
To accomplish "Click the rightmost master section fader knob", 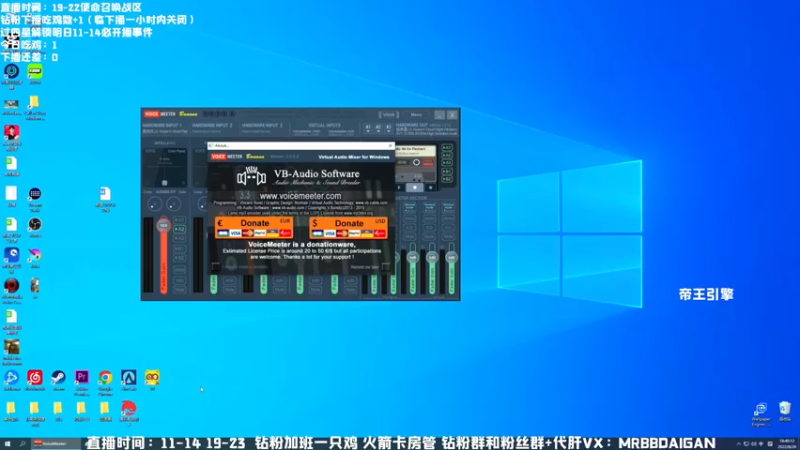I will point(451,257).
